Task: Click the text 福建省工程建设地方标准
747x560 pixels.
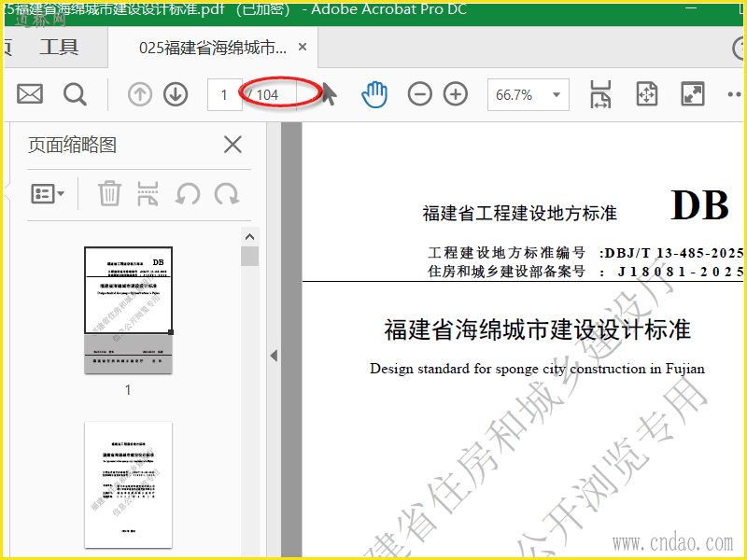Action: tap(520, 214)
